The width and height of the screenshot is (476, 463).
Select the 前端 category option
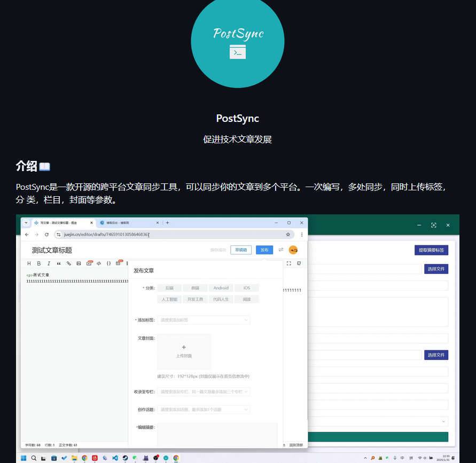point(195,288)
